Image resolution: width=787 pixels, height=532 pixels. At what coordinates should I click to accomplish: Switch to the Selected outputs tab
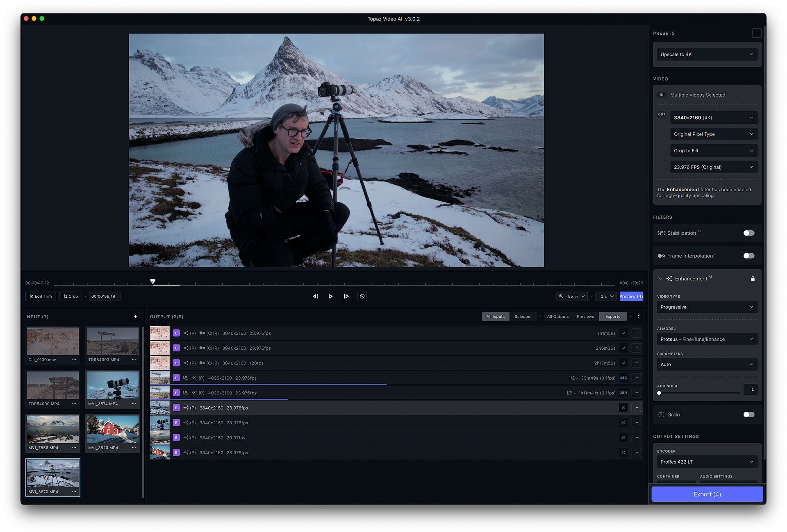click(x=523, y=316)
